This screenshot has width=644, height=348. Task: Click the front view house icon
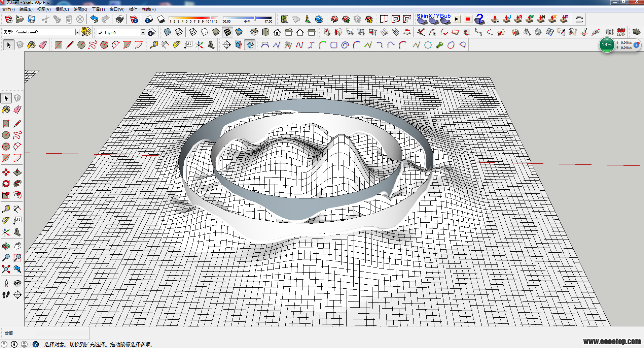pyautogui.click(x=277, y=32)
